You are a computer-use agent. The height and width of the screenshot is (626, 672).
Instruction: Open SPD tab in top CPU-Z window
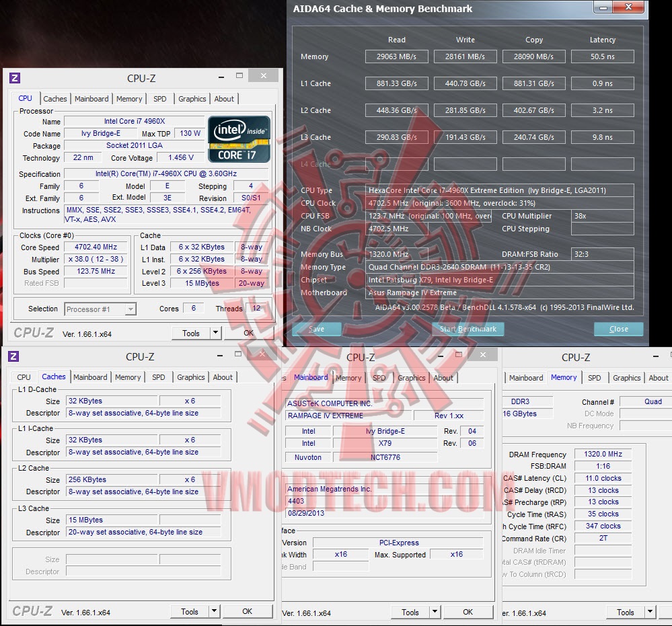160,99
